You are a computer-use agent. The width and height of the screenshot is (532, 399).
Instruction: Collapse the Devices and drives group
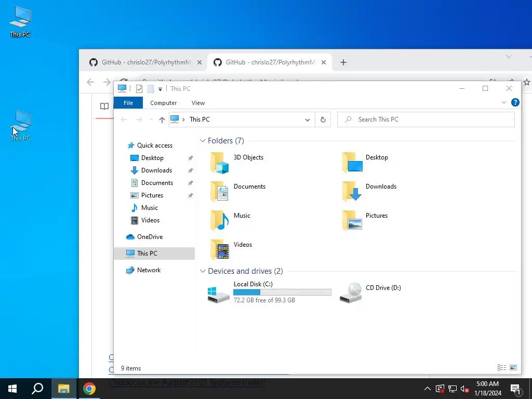click(203, 271)
